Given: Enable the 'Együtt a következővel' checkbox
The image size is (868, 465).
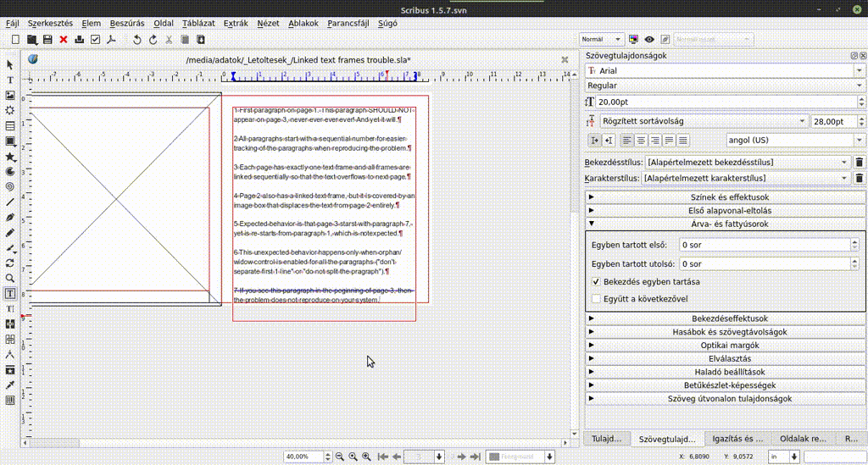Looking at the screenshot, I should [x=597, y=298].
